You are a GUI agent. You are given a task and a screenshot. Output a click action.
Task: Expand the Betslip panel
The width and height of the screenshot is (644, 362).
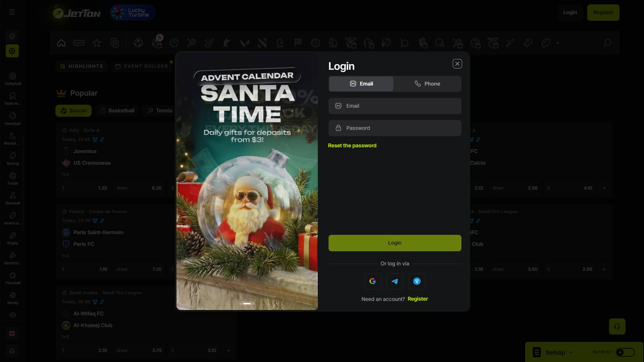point(555,352)
